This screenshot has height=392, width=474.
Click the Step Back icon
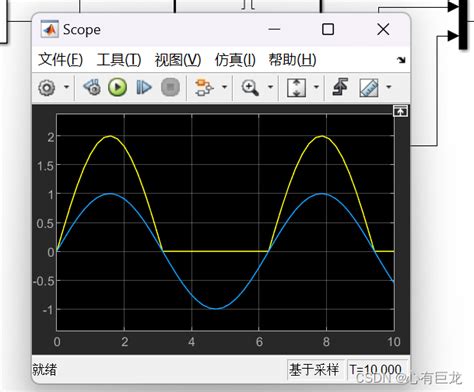[x=92, y=87]
